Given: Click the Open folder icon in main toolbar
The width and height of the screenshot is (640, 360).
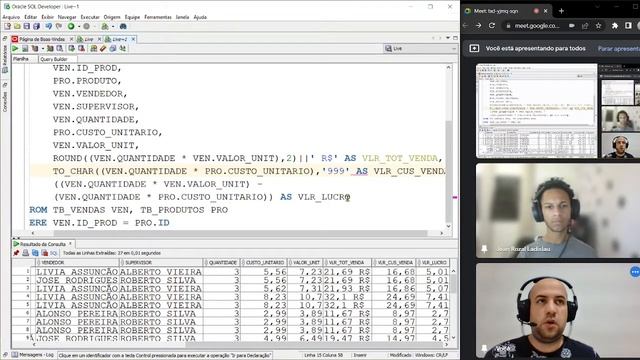Looking at the screenshot, I should point(17,27).
